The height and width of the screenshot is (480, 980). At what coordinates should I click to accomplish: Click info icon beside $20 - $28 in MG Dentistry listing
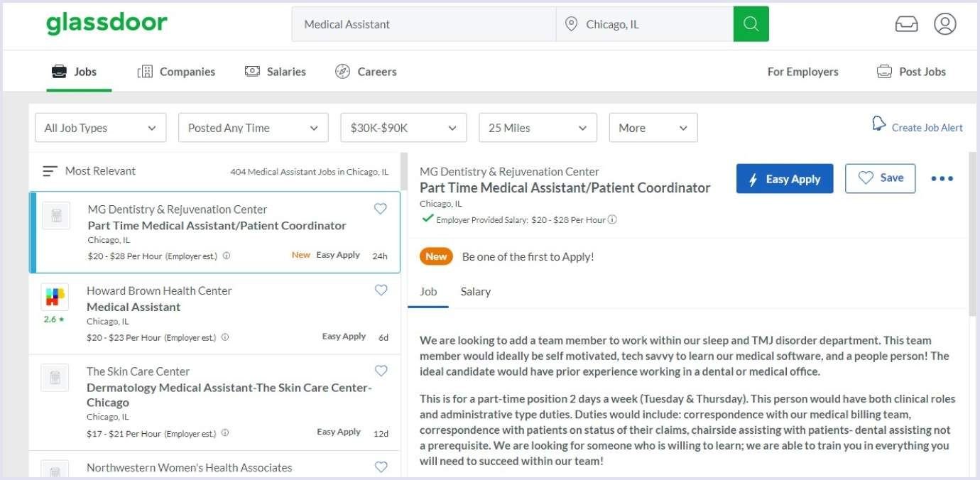point(227,256)
